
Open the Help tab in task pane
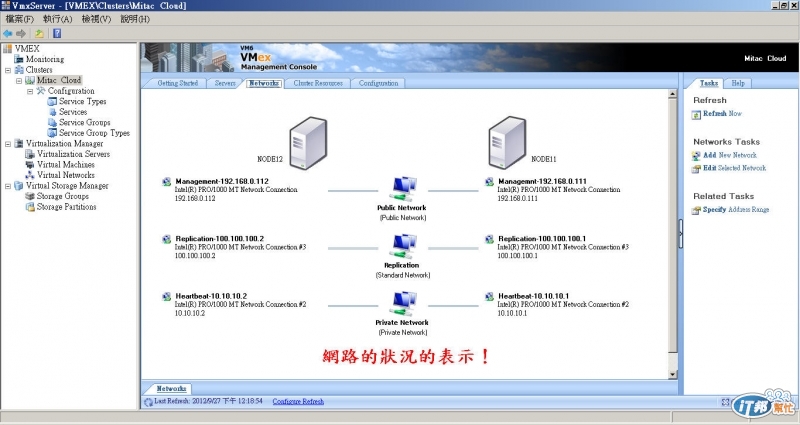pos(738,83)
